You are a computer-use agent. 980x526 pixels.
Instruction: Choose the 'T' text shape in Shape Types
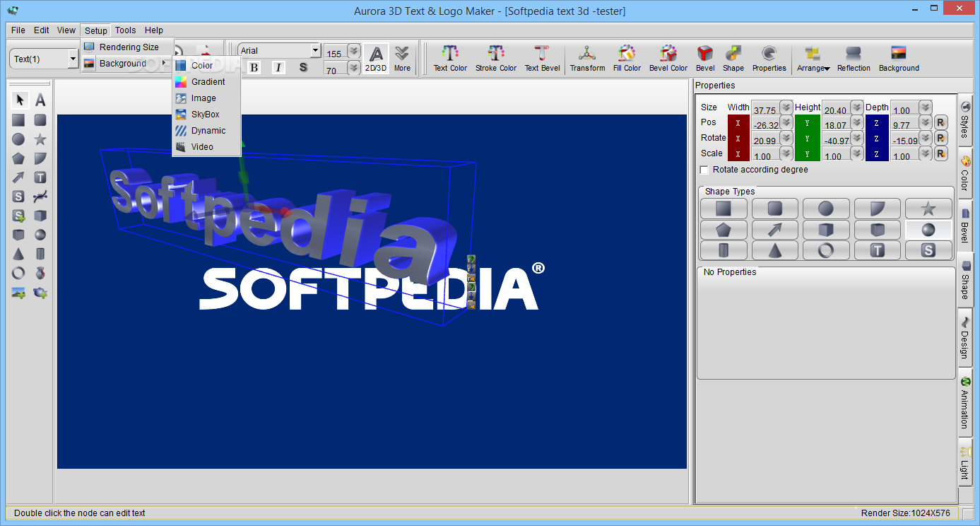877,250
